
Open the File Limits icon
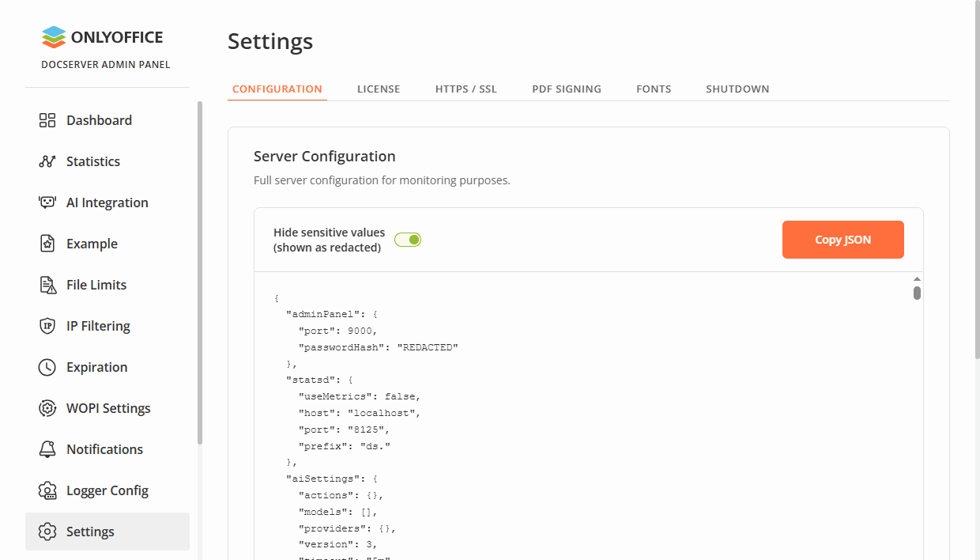45,284
